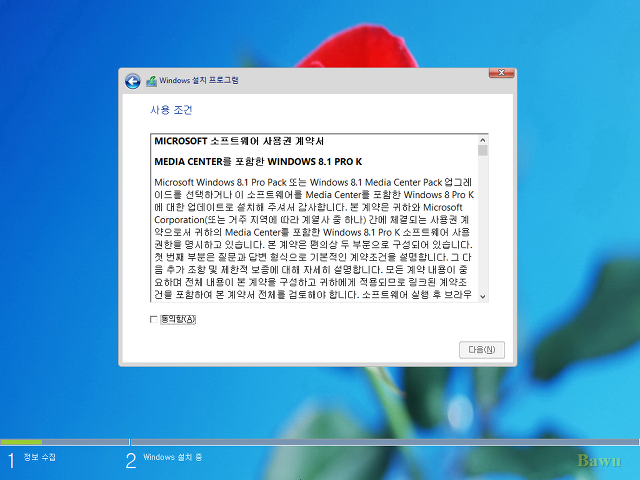Click the license scrollbar down arrow
Viewport: 640px width, 480px height.
coord(483,297)
